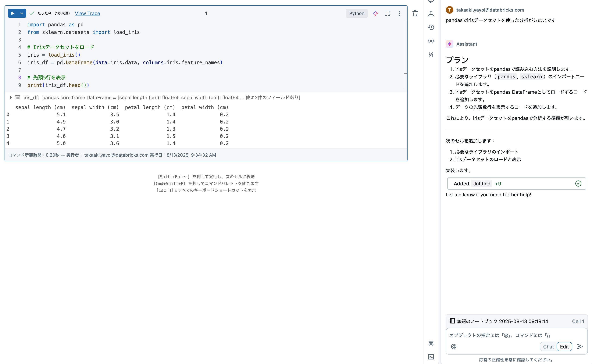
Task: Open the web terminal panel
Action: tap(431, 357)
